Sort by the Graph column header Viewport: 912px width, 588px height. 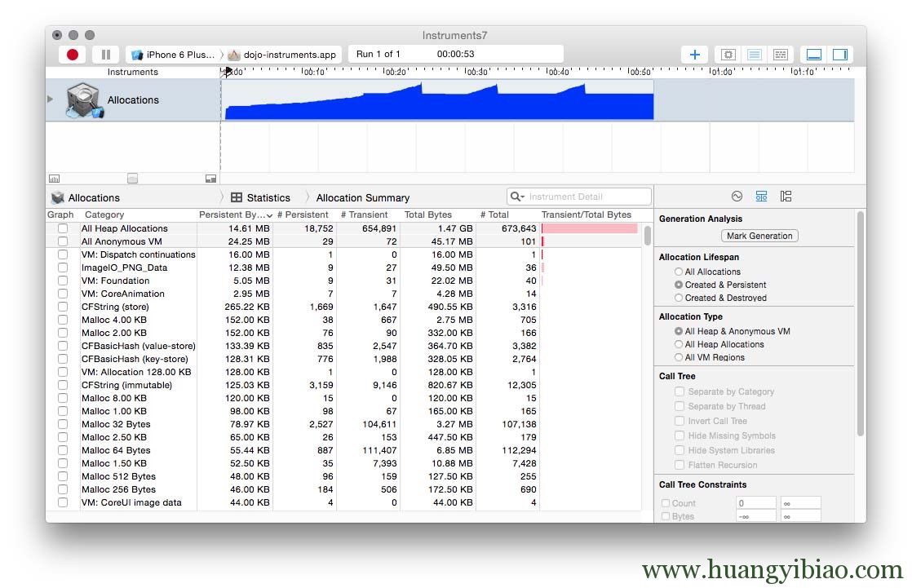60,214
